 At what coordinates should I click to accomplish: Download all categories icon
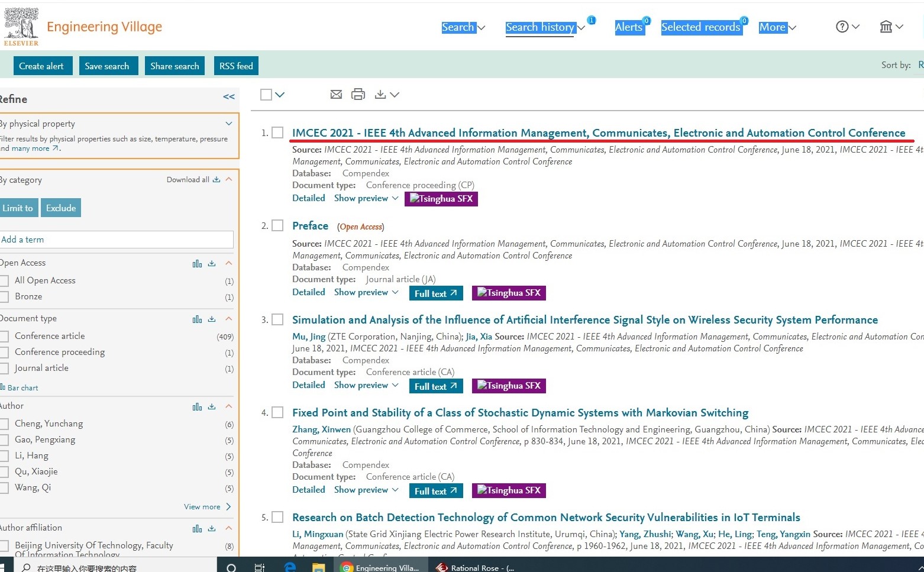217,180
